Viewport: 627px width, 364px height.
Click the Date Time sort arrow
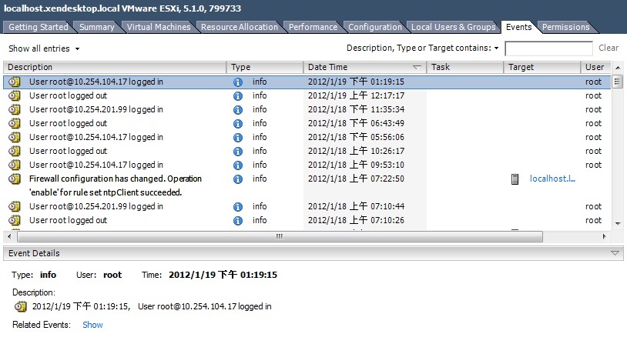(417, 68)
